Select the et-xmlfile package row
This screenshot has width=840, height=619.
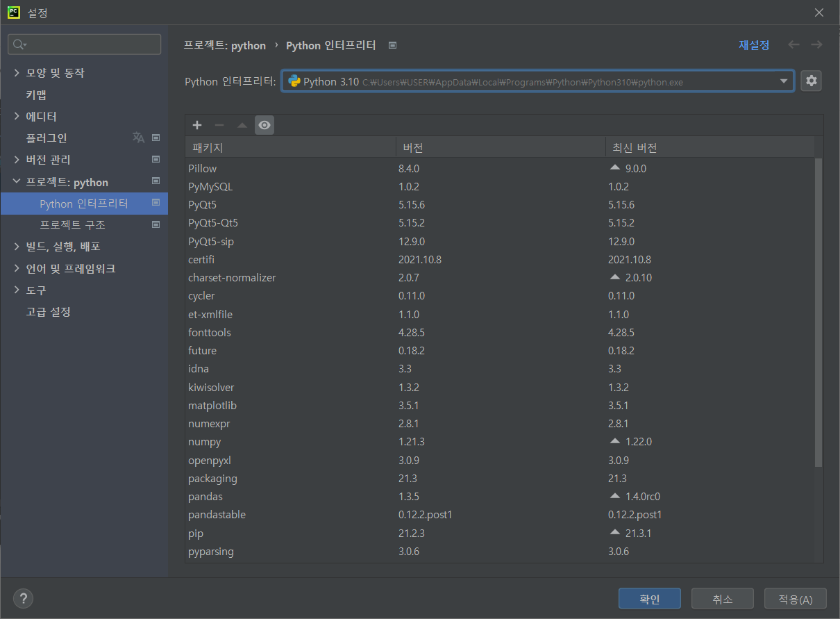click(x=500, y=314)
